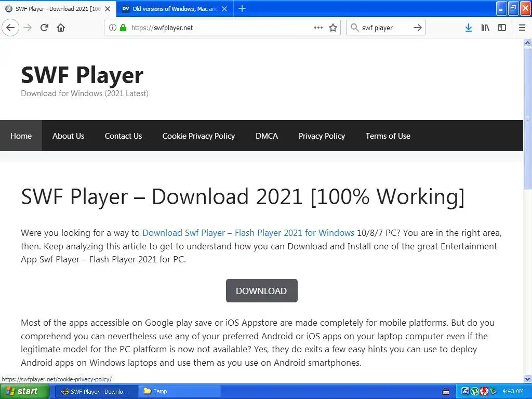Viewport: 532px width, 399px height.
Task: Show site information via the info icon
Action: (113, 28)
